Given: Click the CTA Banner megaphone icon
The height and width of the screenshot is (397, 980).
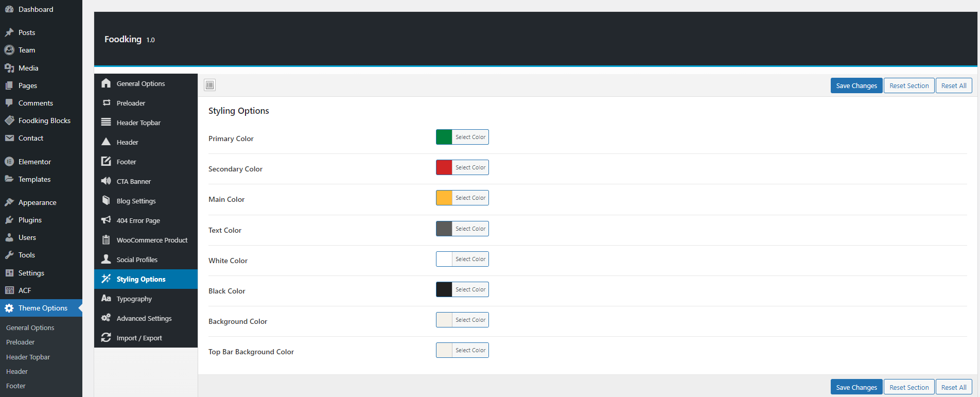Looking at the screenshot, I should click(106, 181).
